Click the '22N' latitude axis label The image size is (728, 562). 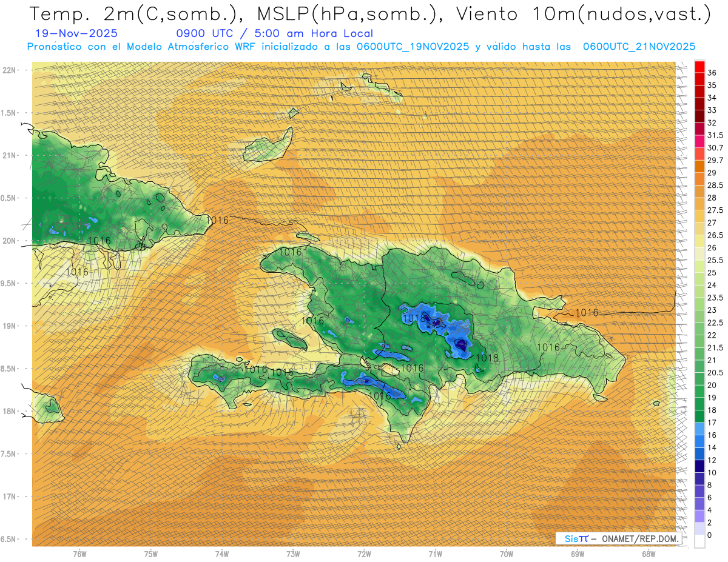click(9, 70)
